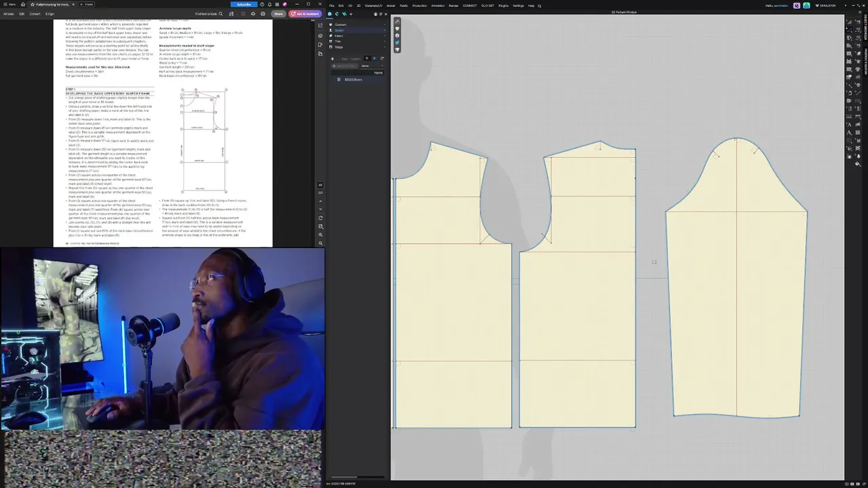The height and width of the screenshot is (488, 868).
Task: Zoom out using PDF sidebar magnifier minus
Action: 320,243
